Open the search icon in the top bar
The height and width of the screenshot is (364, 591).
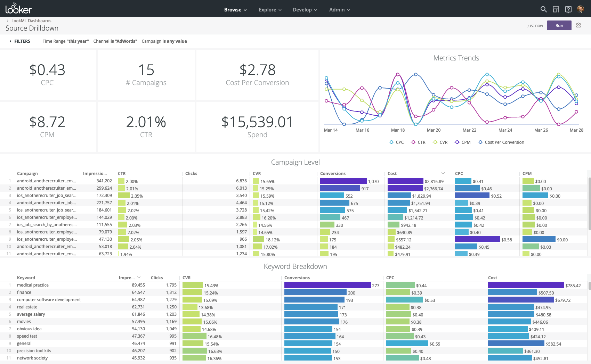click(x=543, y=9)
